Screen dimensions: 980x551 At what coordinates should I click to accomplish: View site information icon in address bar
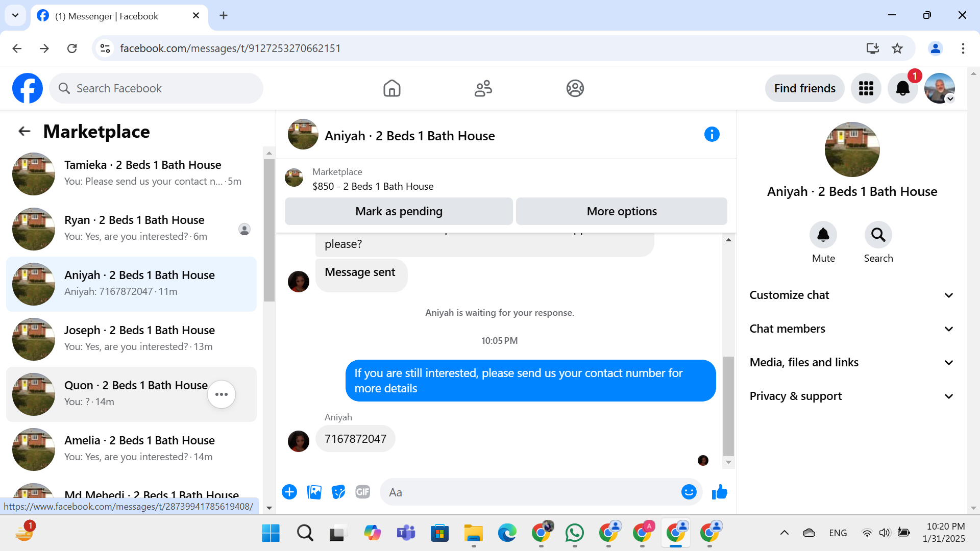tap(105, 48)
